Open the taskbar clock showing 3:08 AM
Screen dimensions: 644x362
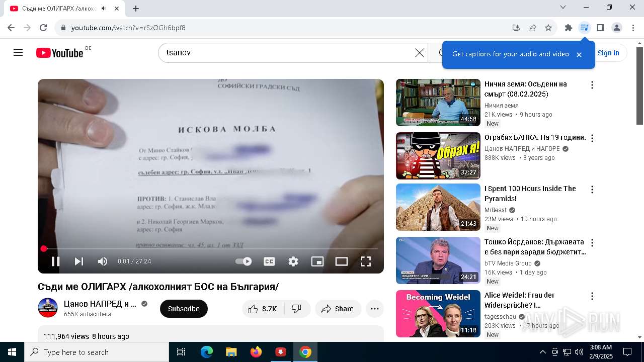601,352
